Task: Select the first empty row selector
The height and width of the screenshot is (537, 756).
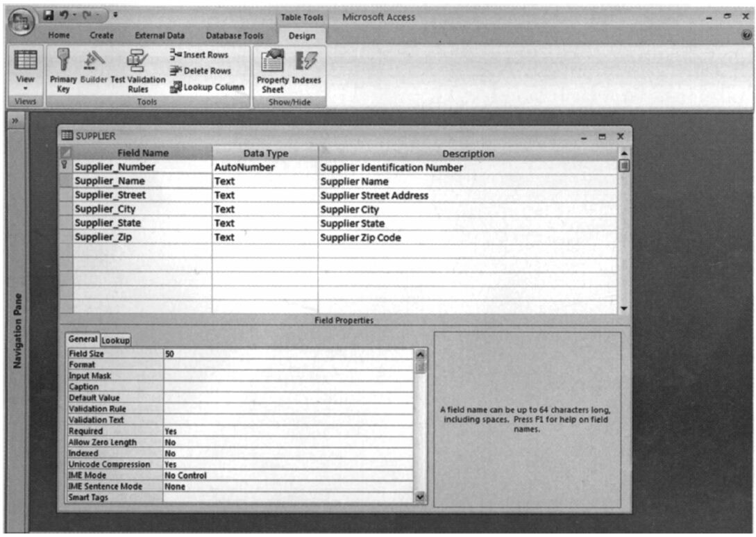Action: [x=65, y=251]
